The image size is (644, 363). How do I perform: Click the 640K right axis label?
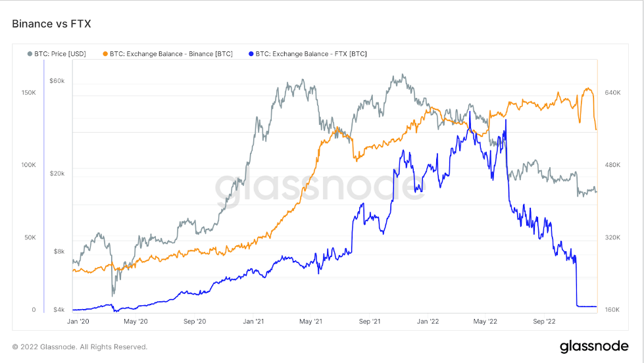tap(612, 93)
